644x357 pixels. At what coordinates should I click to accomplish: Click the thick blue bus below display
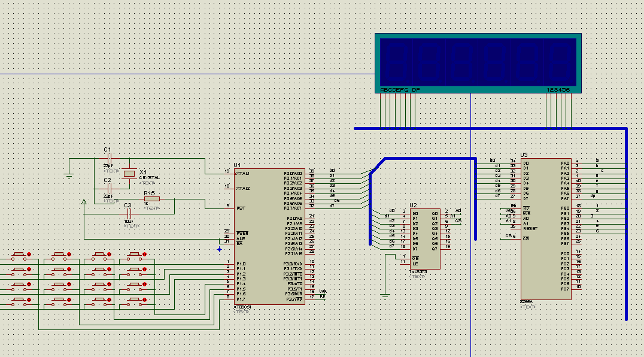click(490, 129)
